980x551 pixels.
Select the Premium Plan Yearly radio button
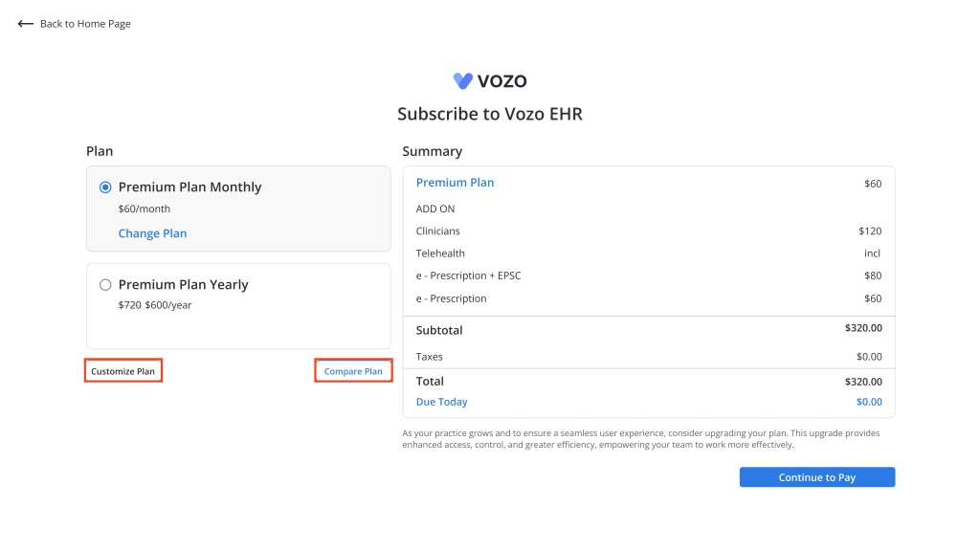105,285
